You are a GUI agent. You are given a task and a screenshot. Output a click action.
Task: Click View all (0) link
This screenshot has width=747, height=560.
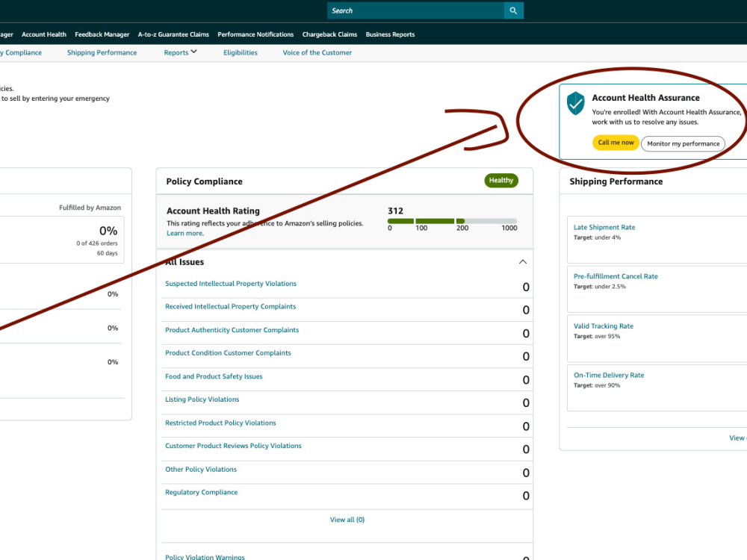pos(347,520)
